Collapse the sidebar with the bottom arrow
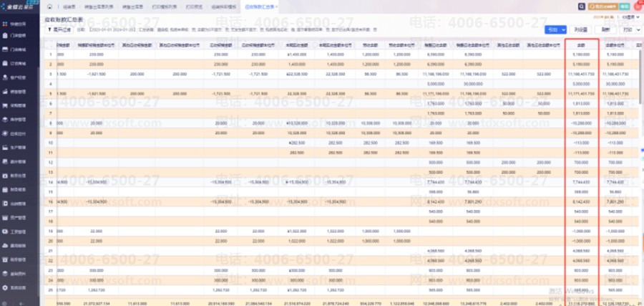Viewport: 644px width, 306px height. [20, 301]
